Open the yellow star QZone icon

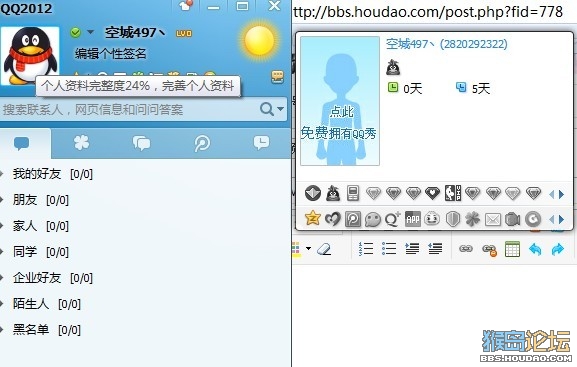pyautogui.click(x=313, y=219)
